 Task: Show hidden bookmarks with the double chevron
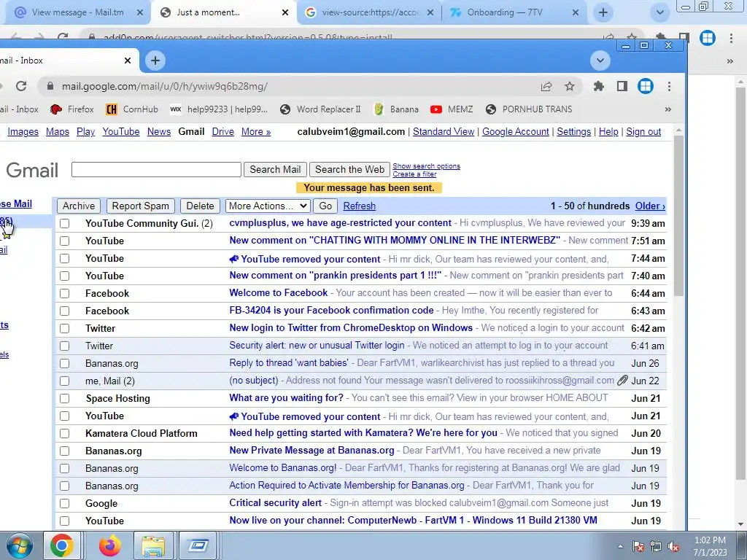(x=668, y=109)
